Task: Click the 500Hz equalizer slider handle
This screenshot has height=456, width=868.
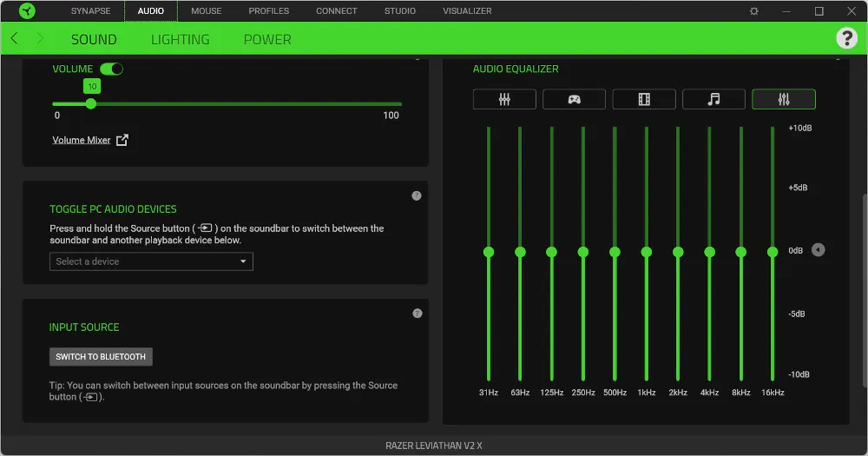Action: (x=615, y=252)
